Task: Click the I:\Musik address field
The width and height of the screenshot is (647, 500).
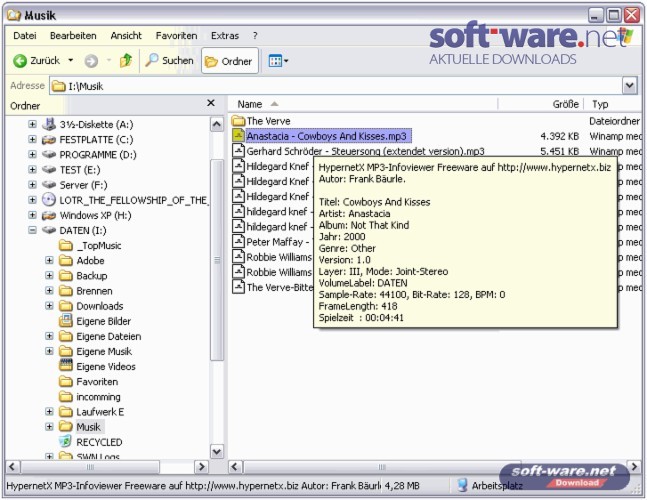Action: pyautogui.click(x=335, y=86)
